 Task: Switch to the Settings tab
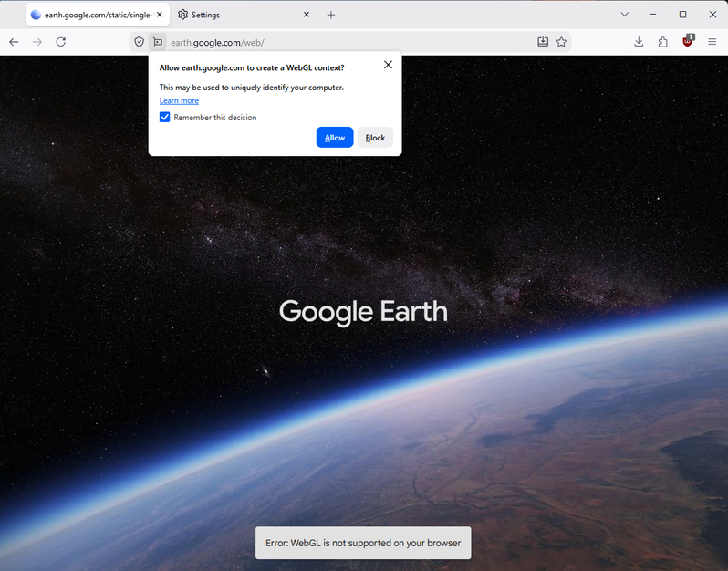(x=244, y=15)
